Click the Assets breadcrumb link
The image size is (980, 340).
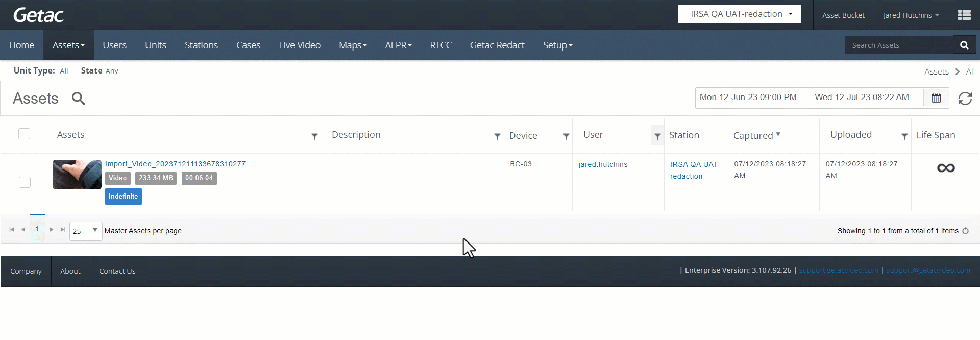point(937,71)
